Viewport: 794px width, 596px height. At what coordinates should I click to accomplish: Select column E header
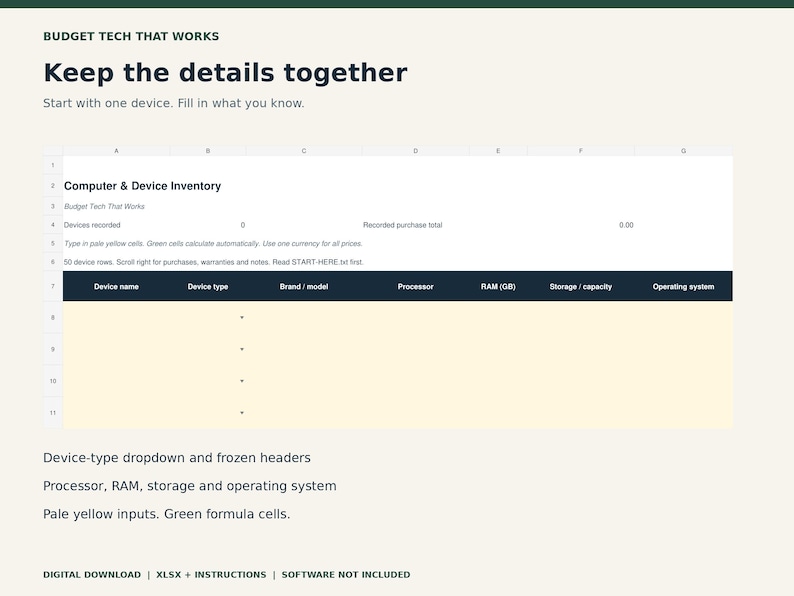(498, 151)
